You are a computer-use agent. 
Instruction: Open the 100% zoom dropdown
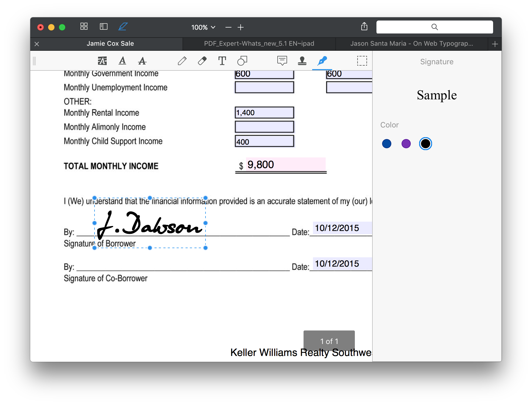click(x=203, y=27)
